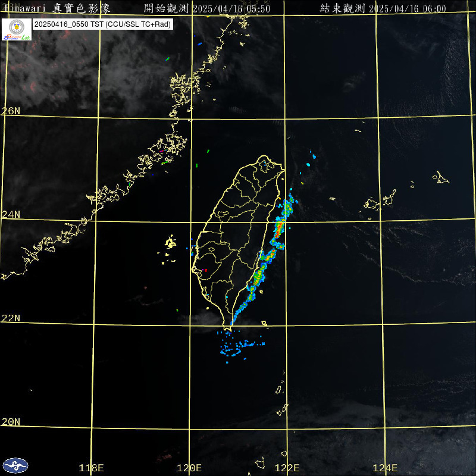The height and width of the screenshot is (476, 476).
Task: Click the 22N latitude label
Action: (x=10, y=318)
